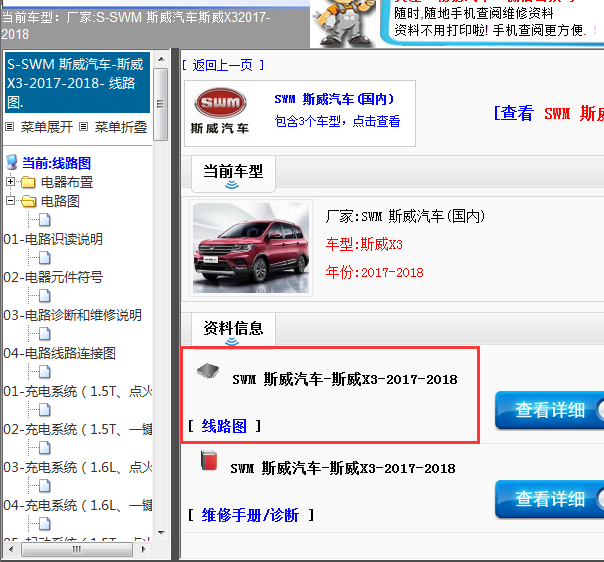Click the 当前车型 tab chevron icon

tap(232, 186)
